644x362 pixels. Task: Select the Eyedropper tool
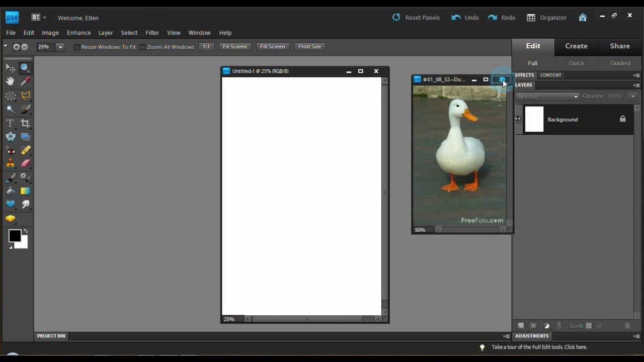[x=25, y=81]
